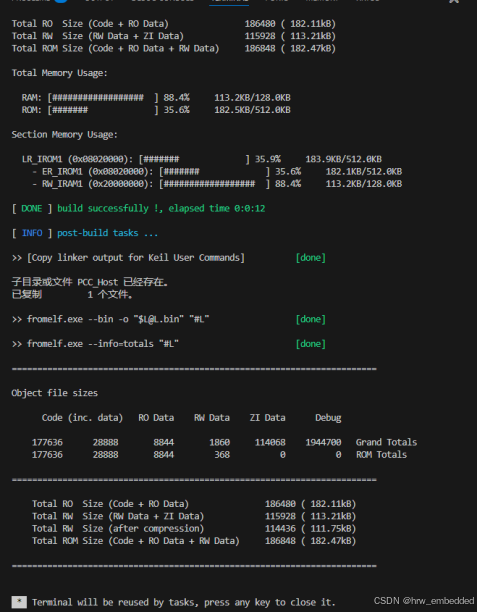Image resolution: width=478 pixels, height=613 pixels.
Task: Click done status of fromelf --bin command
Action: point(311,319)
